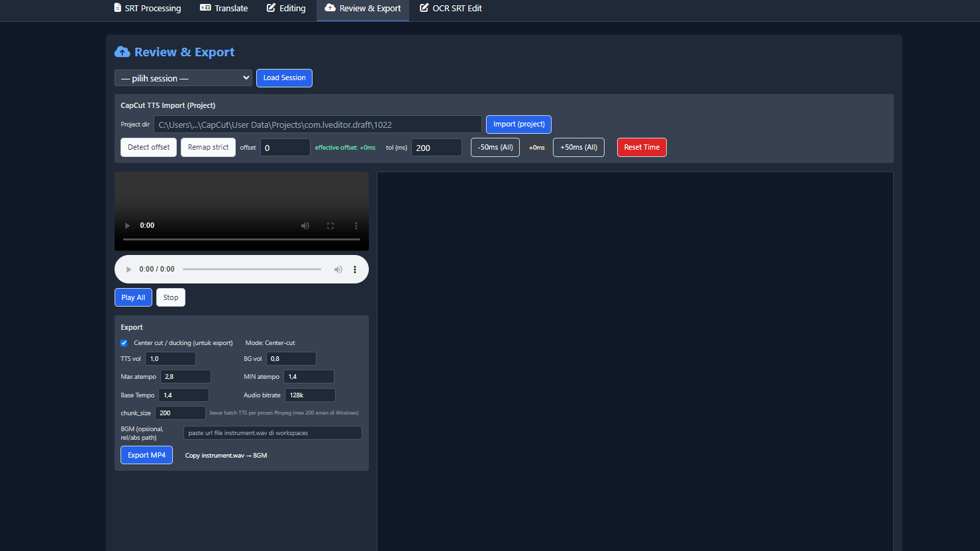
Task: Focus the Audio bitrate field
Action: [310, 395]
